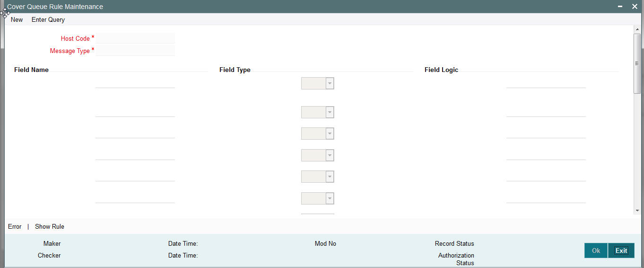Click third Field Name input
The height and width of the screenshot is (268, 644).
pyautogui.click(x=135, y=133)
